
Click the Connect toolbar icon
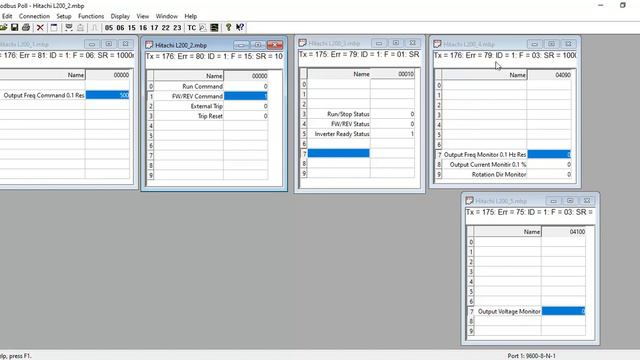69,27
